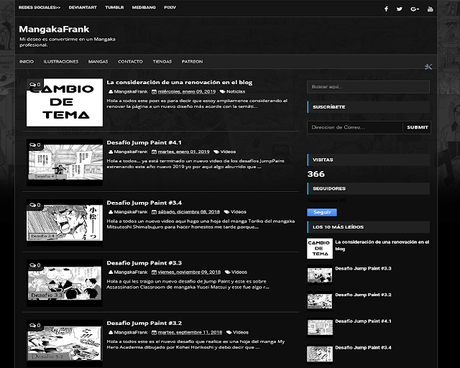Click Videos tag on Desafío Jump Paint #4.1
This screenshot has width=460, height=368.
(x=228, y=152)
